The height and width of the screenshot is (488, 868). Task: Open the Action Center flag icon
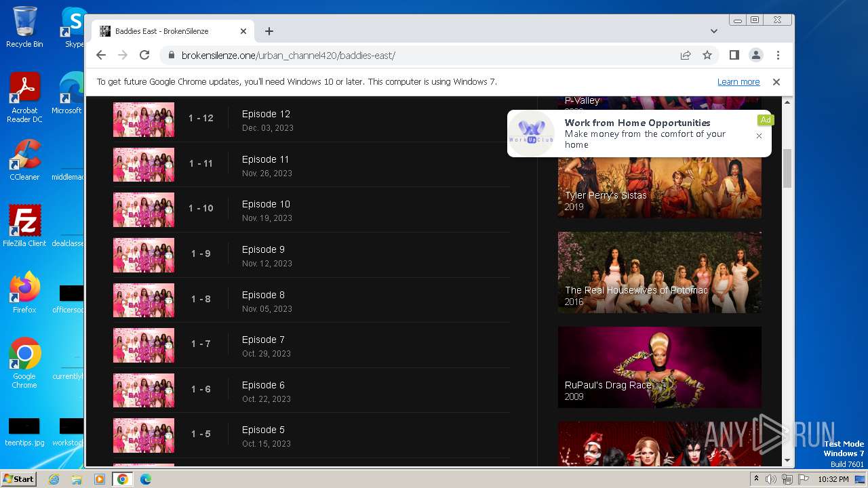pos(804,479)
